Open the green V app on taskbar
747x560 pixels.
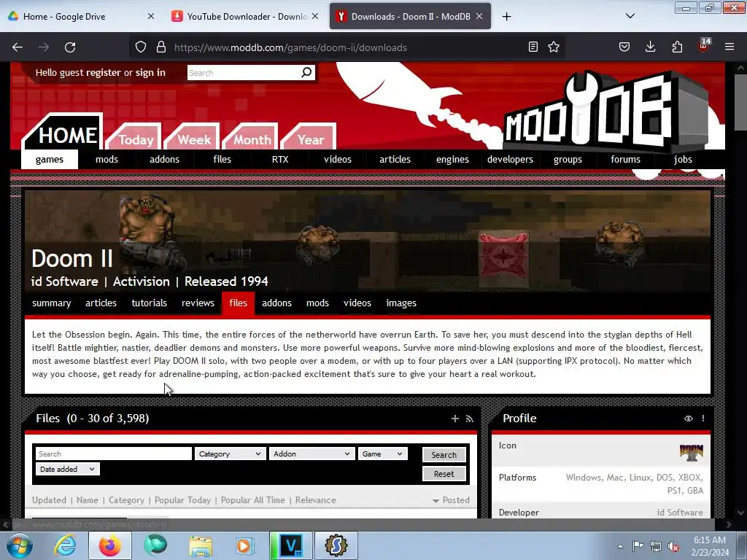click(291, 545)
